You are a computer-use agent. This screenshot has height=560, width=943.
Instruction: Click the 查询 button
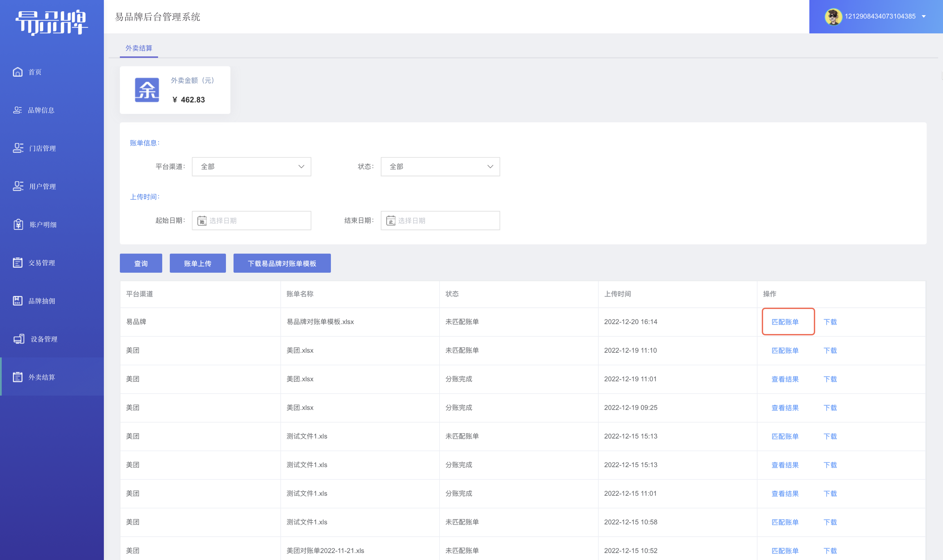point(141,263)
